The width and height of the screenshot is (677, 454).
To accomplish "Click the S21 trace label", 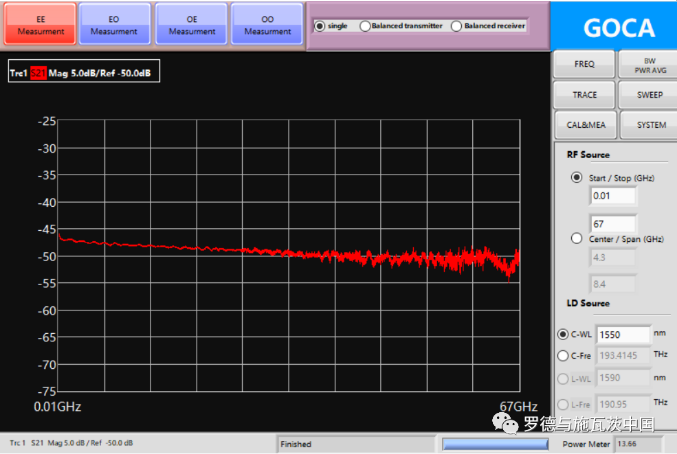I will pos(38,74).
